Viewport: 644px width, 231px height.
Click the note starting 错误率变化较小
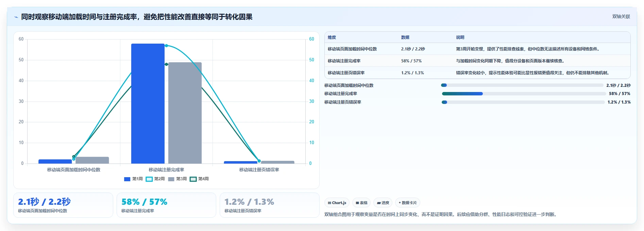[x=533, y=73]
